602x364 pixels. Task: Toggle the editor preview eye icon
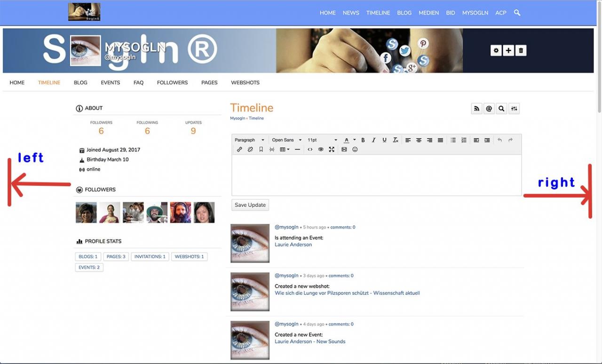pos(321,150)
